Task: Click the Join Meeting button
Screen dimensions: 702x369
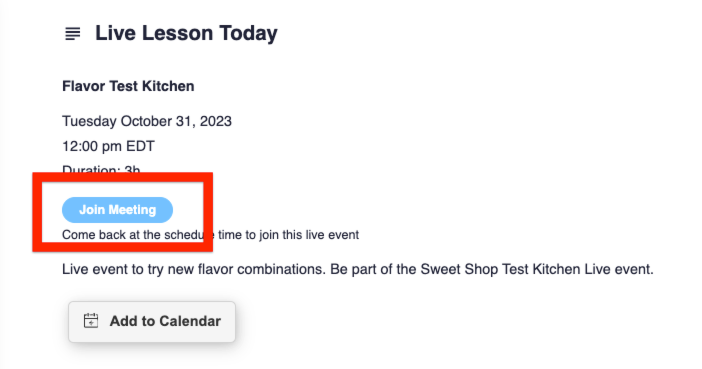Action: click(x=117, y=210)
